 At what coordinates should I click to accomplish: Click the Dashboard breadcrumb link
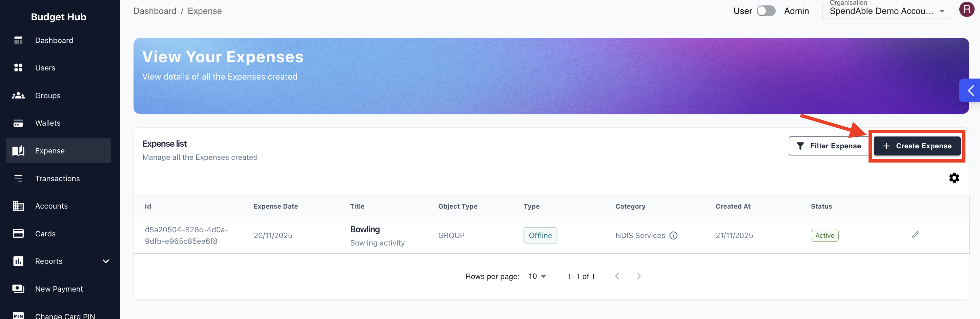155,11
